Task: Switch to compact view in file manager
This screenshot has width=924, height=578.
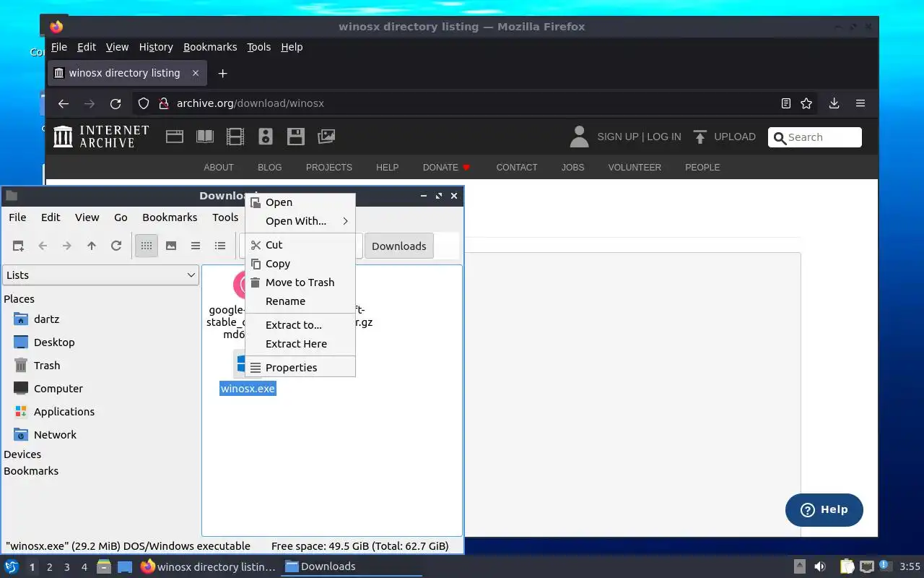Action: 196,246
